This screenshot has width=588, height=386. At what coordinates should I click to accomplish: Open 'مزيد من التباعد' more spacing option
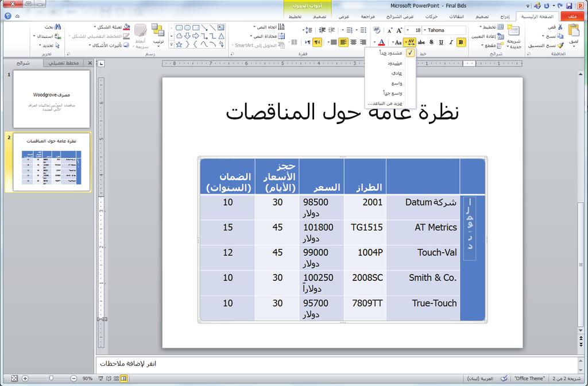click(390, 103)
